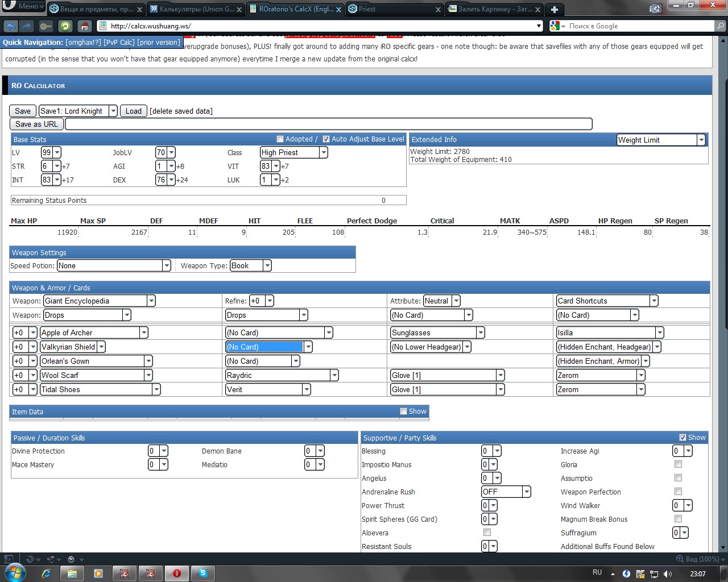
Task: Disable Auto Adjust Base Level checkbox
Action: [x=326, y=139]
